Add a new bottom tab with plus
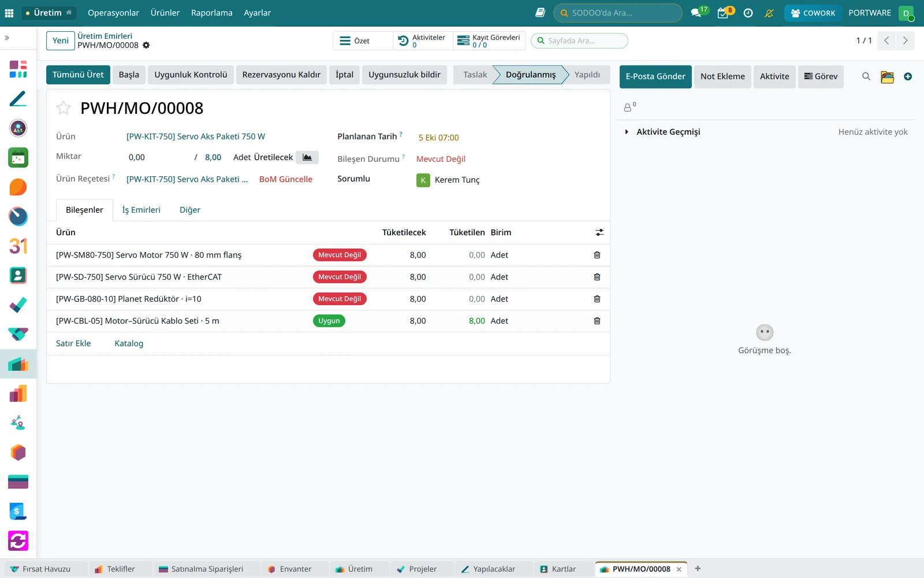The image size is (924, 578). click(x=698, y=569)
